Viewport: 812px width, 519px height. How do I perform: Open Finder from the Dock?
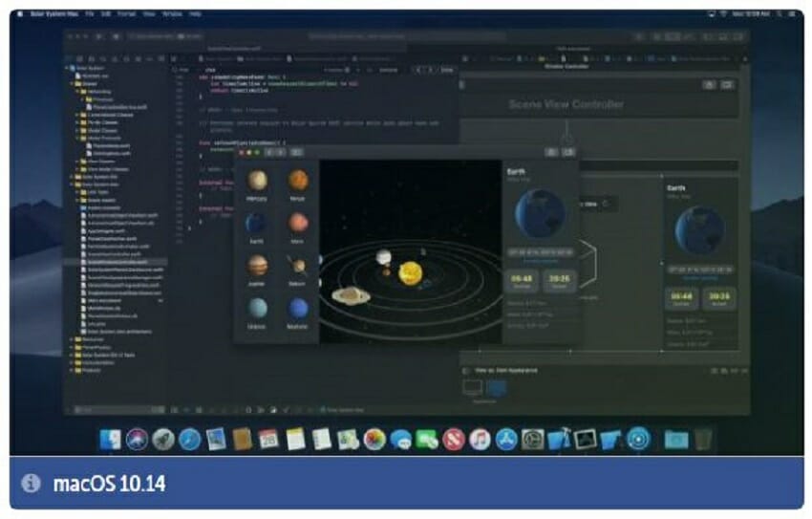110,440
